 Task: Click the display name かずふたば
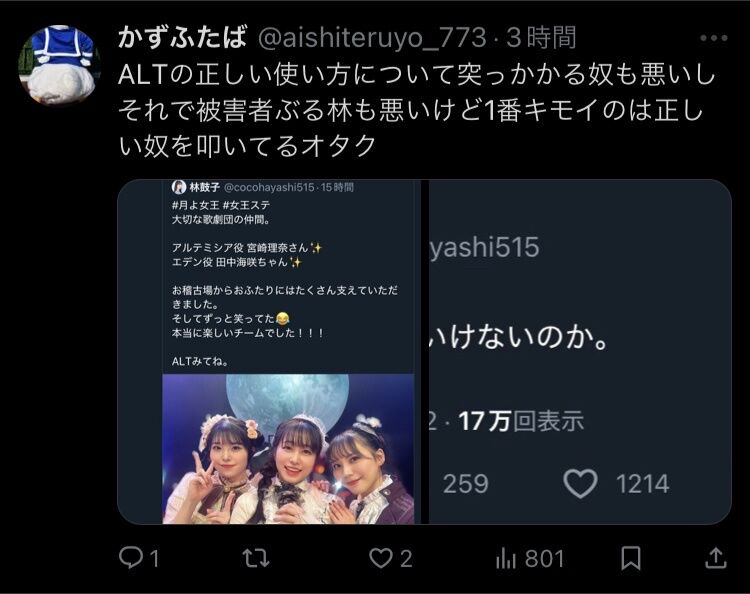coord(182,38)
